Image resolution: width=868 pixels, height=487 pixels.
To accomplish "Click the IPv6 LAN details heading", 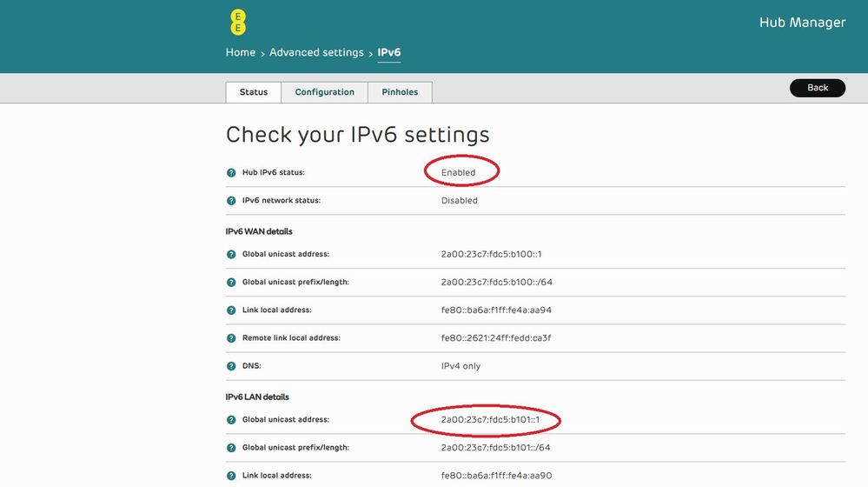I will (x=257, y=397).
